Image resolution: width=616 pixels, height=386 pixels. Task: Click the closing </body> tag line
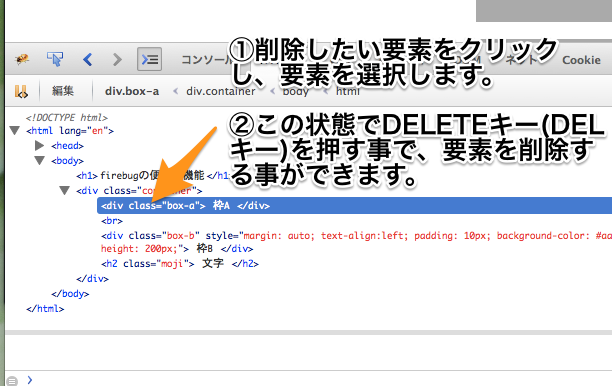coord(70,294)
